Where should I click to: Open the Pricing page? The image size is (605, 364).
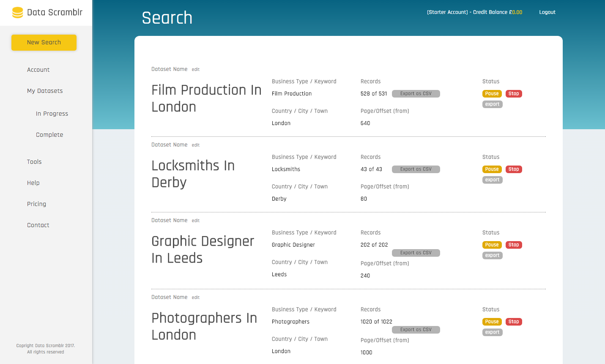coord(36,204)
